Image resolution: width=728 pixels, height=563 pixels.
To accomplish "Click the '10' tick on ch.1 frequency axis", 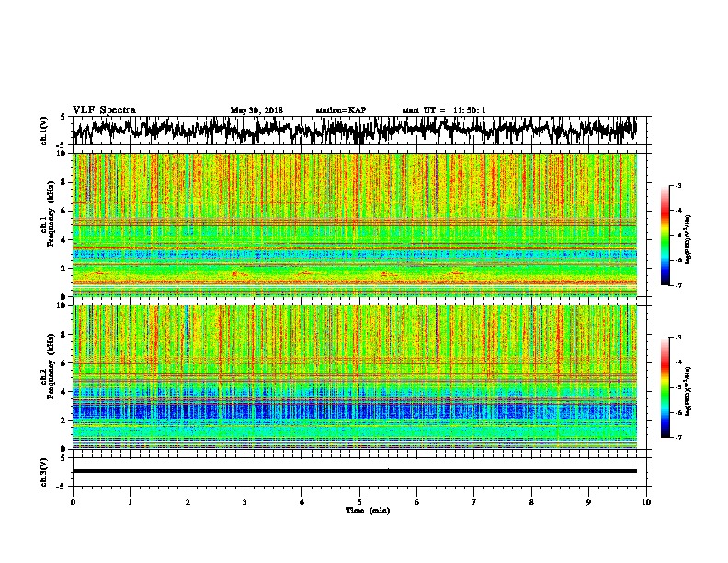I will click(62, 154).
